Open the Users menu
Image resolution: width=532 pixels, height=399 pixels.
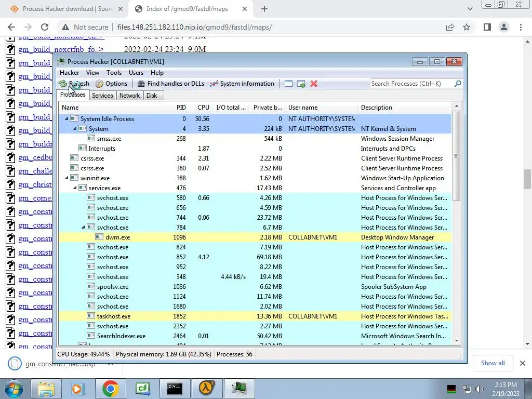click(x=136, y=73)
